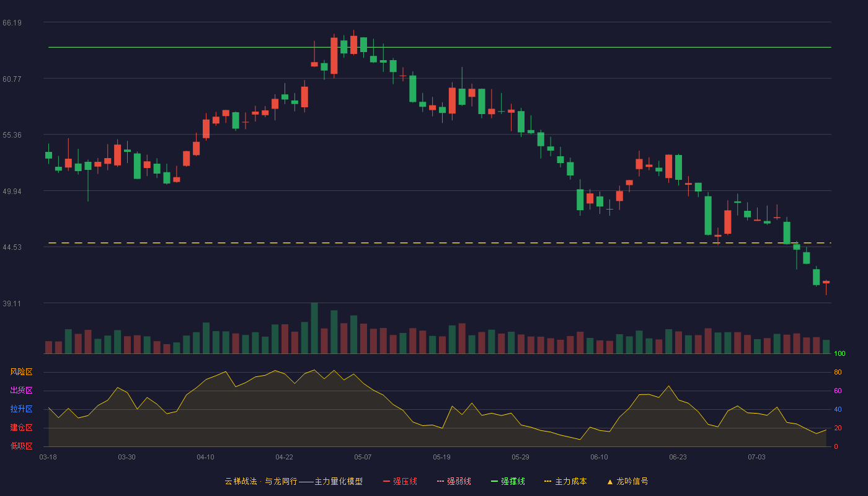Viewport: 868px width, 496px height.
Task: Click the 建仓区 zone label
Action: [21, 428]
